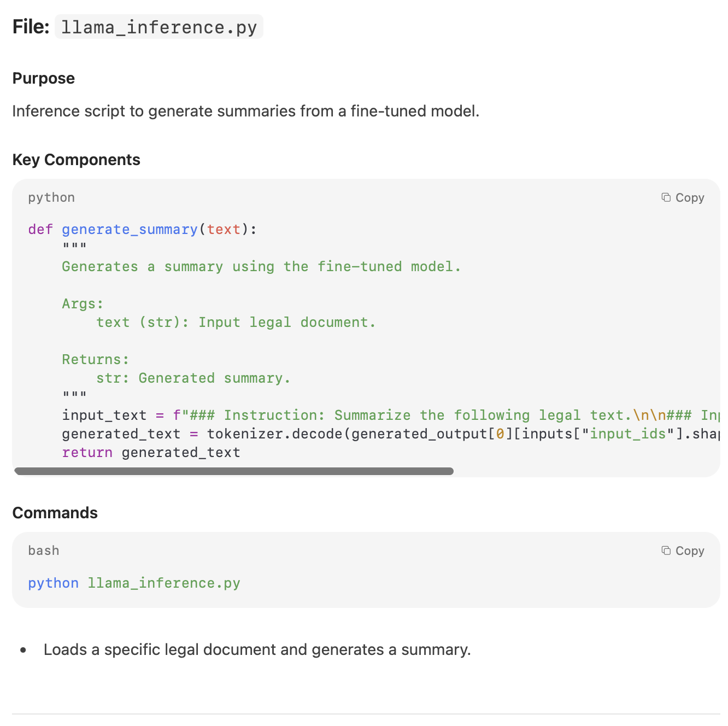Click the bash language label in the Commands section

(43, 551)
